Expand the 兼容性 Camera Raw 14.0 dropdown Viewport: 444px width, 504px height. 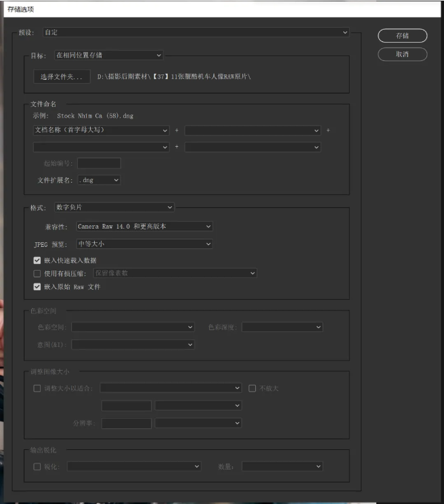143,226
